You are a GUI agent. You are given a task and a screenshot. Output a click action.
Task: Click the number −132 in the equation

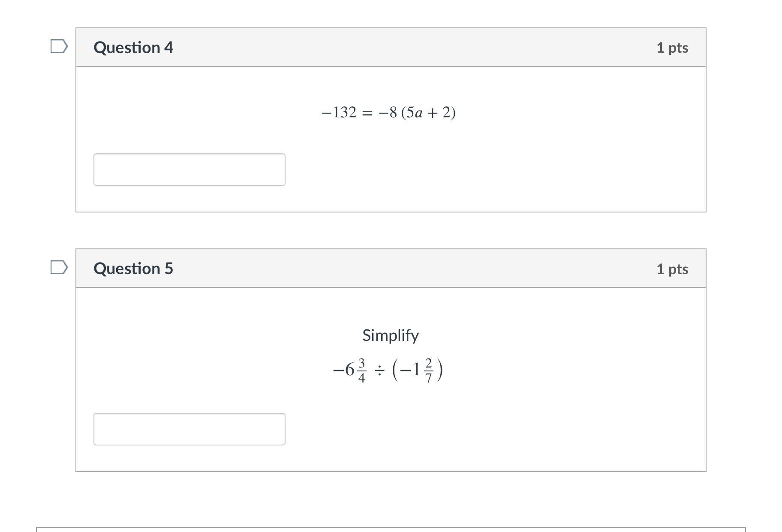339,113
